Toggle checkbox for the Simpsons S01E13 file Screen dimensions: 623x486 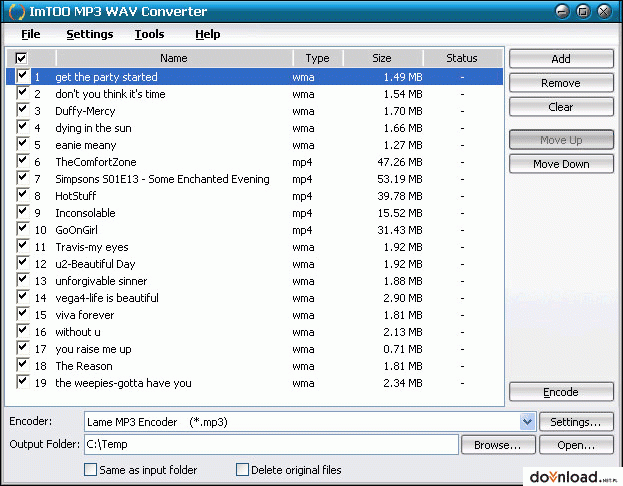coord(22,178)
